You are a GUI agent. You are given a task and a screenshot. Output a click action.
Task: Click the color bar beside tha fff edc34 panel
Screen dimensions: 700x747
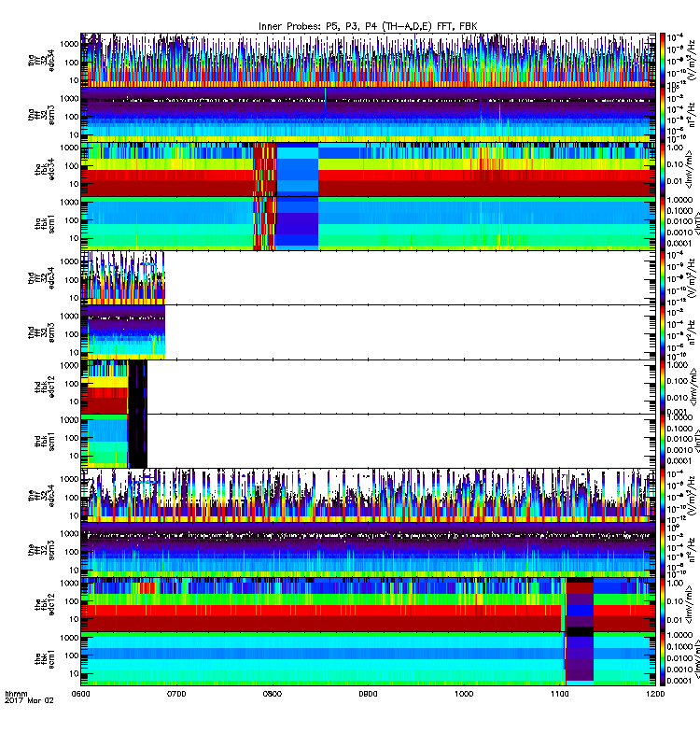[x=663, y=60]
